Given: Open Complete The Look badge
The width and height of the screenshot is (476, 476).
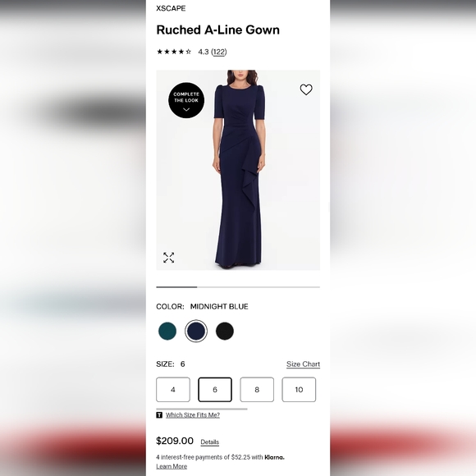Looking at the screenshot, I should tap(186, 100).
